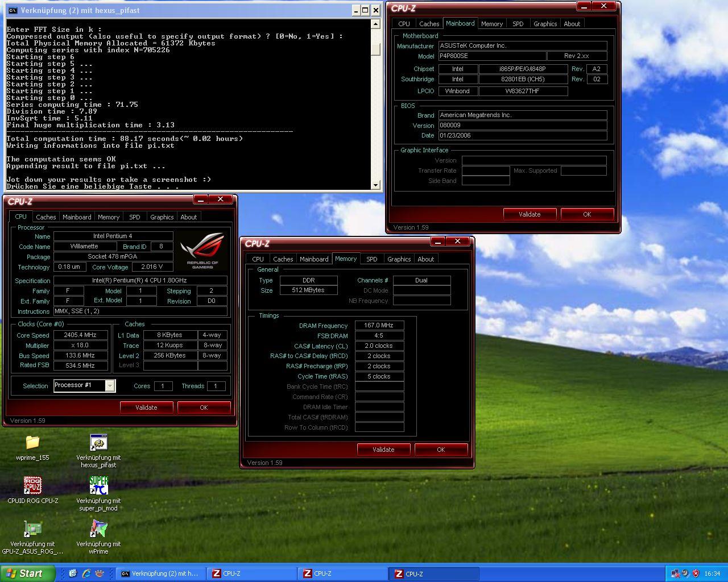Close the Memory CPU-Z window
Viewport: 728px width, 582px height.
click(x=458, y=242)
